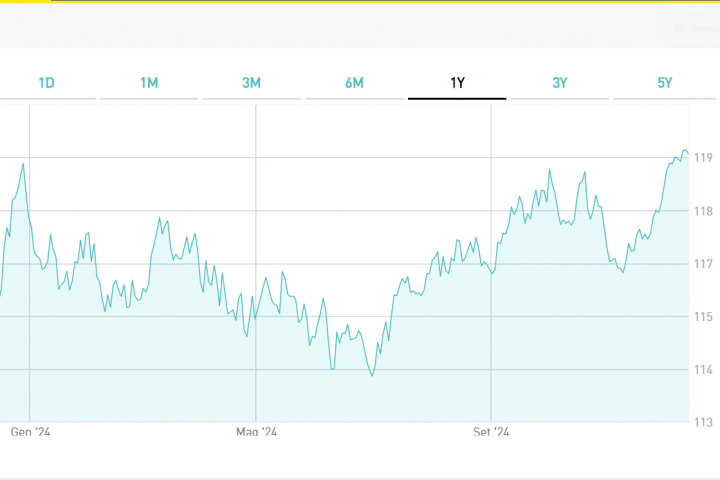Switch chart to 3Y range
The height and width of the screenshot is (480, 720).
point(560,83)
